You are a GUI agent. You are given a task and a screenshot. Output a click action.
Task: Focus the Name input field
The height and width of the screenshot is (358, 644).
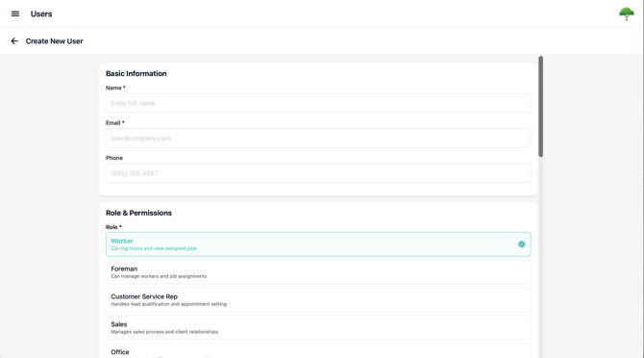point(318,103)
